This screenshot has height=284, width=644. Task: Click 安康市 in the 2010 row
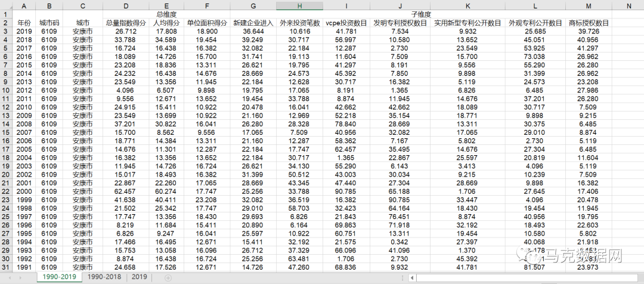click(83, 107)
